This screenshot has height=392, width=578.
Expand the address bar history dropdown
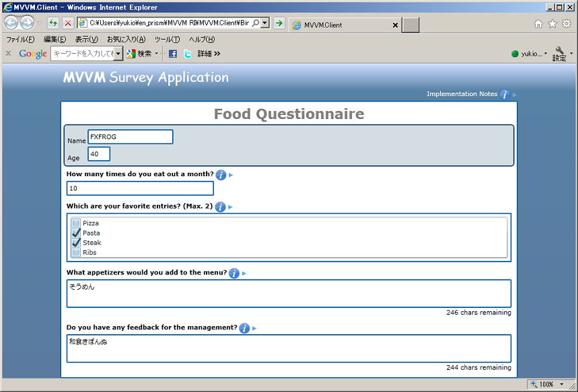(x=265, y=23)
